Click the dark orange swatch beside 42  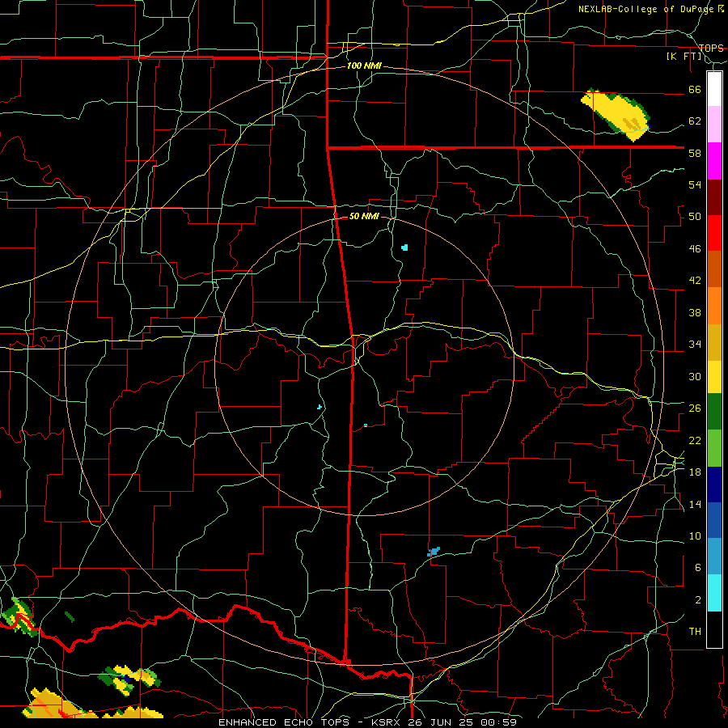point(714,269)
